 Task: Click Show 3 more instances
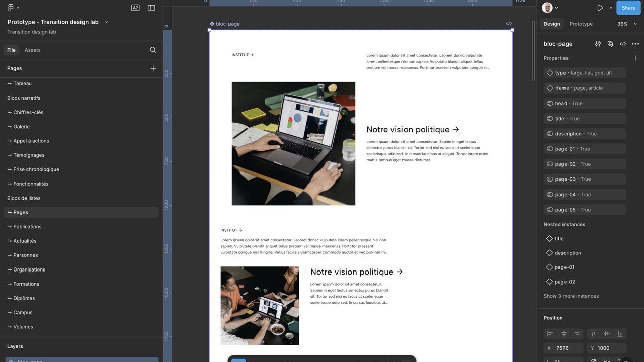click(x=571, y=296)
